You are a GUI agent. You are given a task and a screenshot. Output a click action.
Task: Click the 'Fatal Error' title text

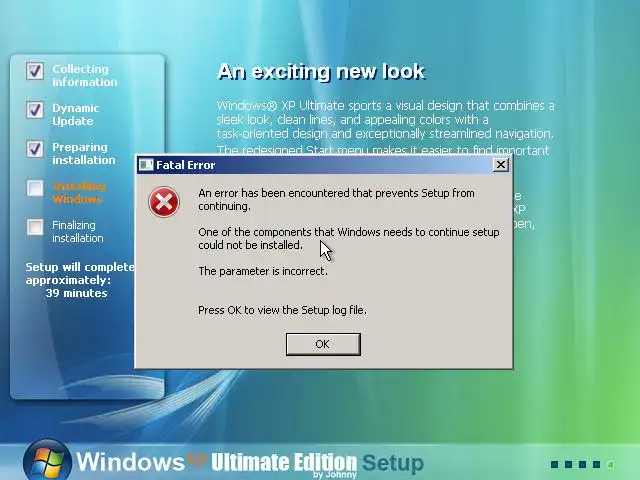tap(185, 165)
